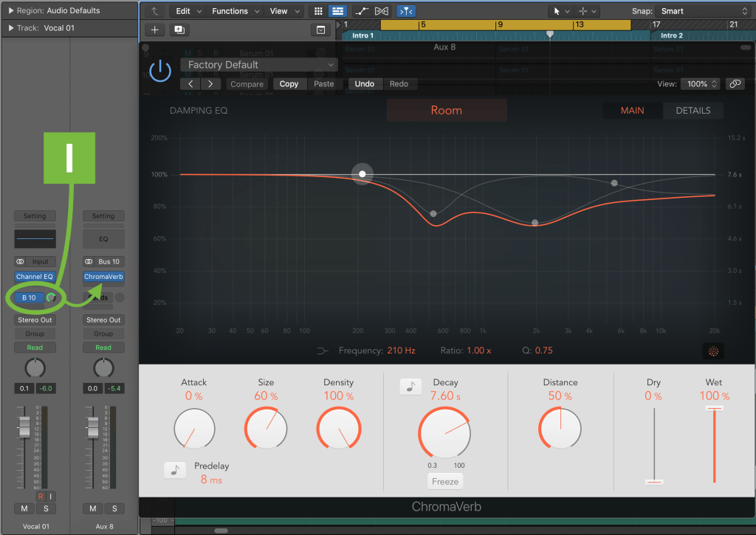The height and width of the screenshot is (535, 756).
Task: Open the View zoom percentage dropdown
Action: point(699,83)
